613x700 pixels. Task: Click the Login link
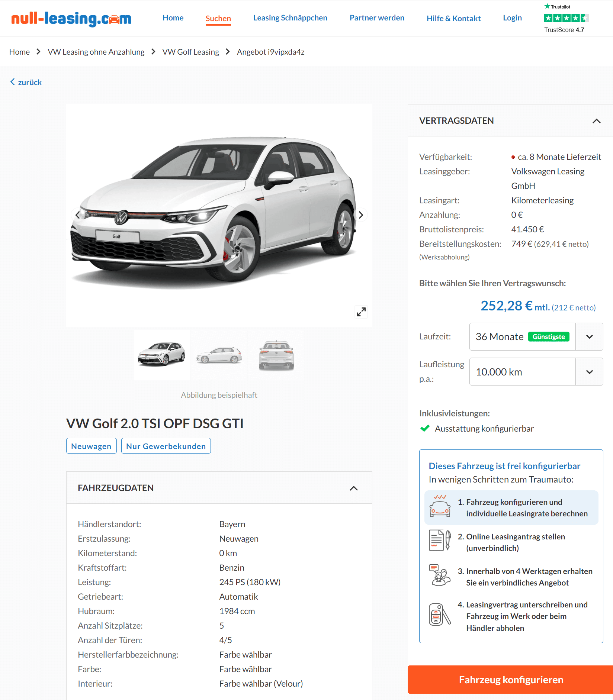click(x=512, y=18)
